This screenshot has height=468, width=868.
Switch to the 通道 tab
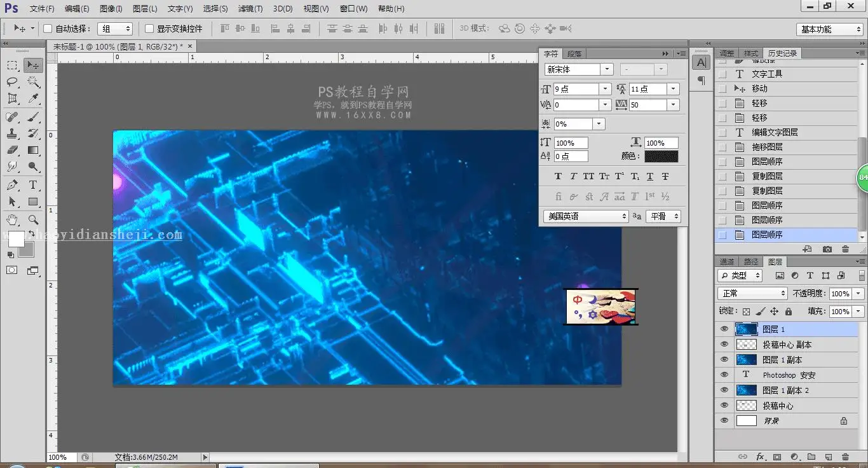(x=727, y=262)
